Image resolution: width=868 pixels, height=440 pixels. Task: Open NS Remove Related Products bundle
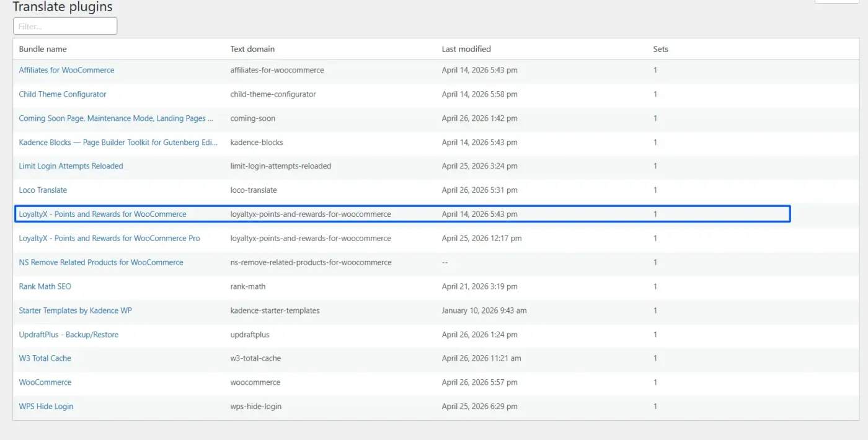pos(101,262)
